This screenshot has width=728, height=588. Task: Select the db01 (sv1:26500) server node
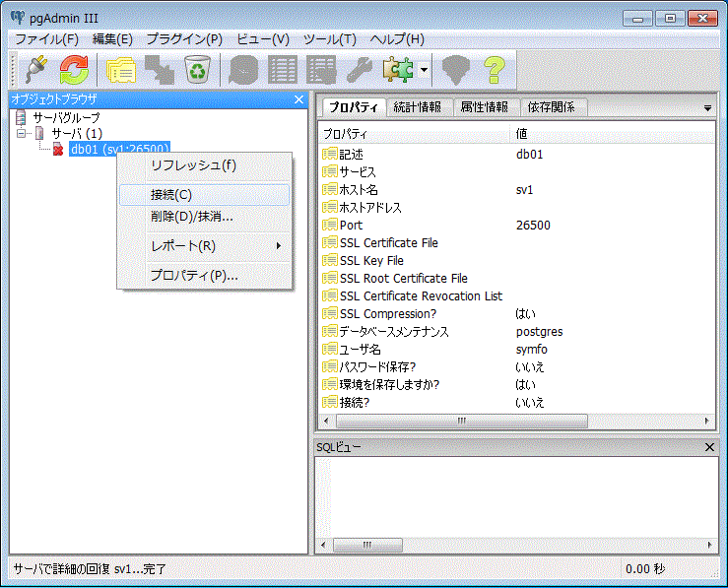120,149
